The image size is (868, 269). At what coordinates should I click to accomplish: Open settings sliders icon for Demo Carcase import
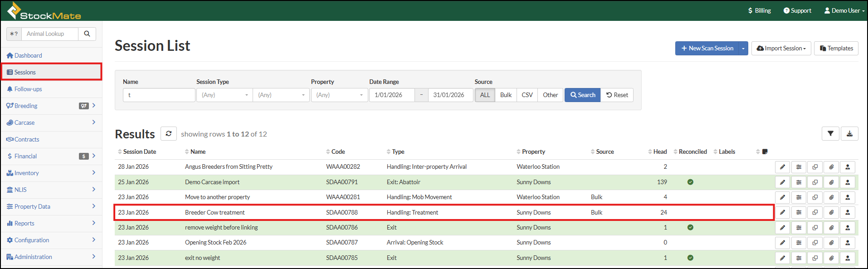coord(799,182)
